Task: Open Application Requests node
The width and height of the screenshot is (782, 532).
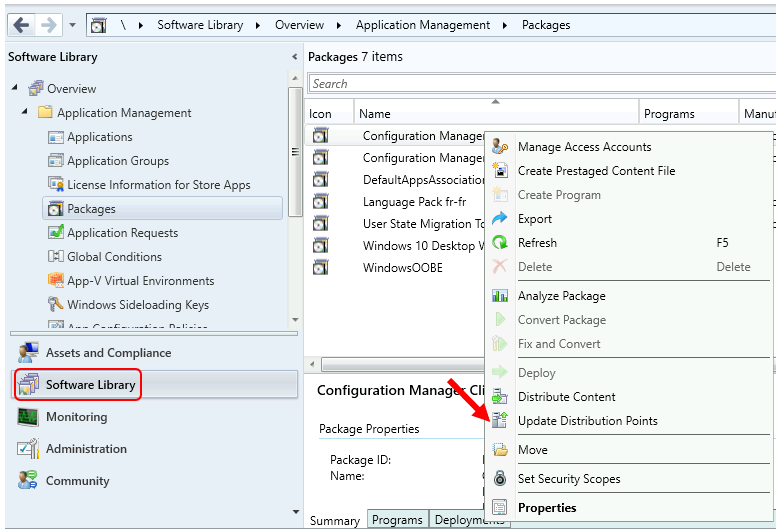Action: [x=122, y=233]
